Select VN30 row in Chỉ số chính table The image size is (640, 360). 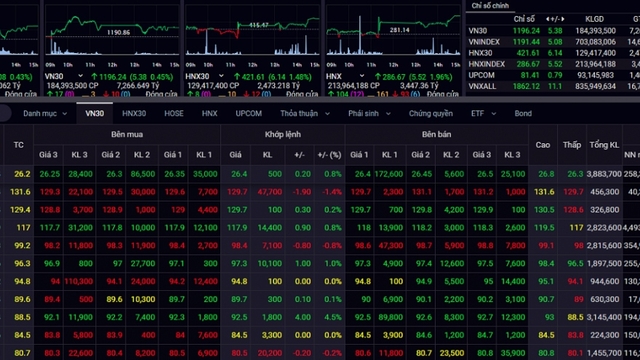pyautogui.click(x=553, y=31)
